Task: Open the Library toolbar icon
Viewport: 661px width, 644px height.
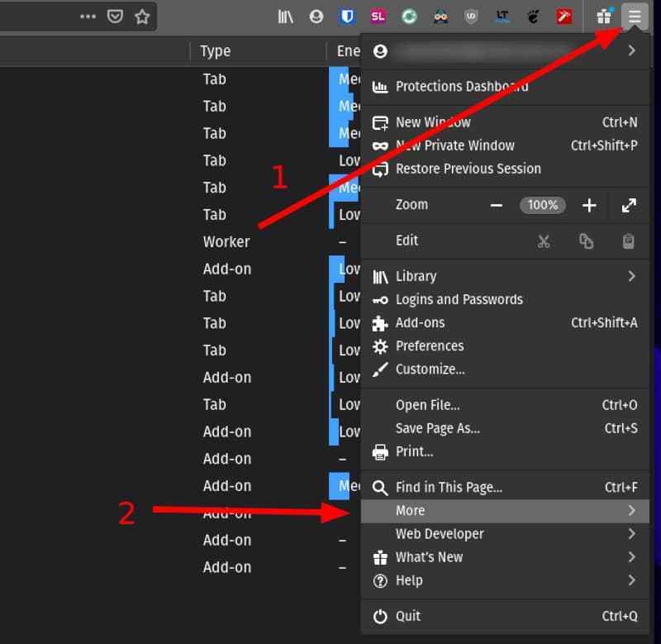Action: 285,16
